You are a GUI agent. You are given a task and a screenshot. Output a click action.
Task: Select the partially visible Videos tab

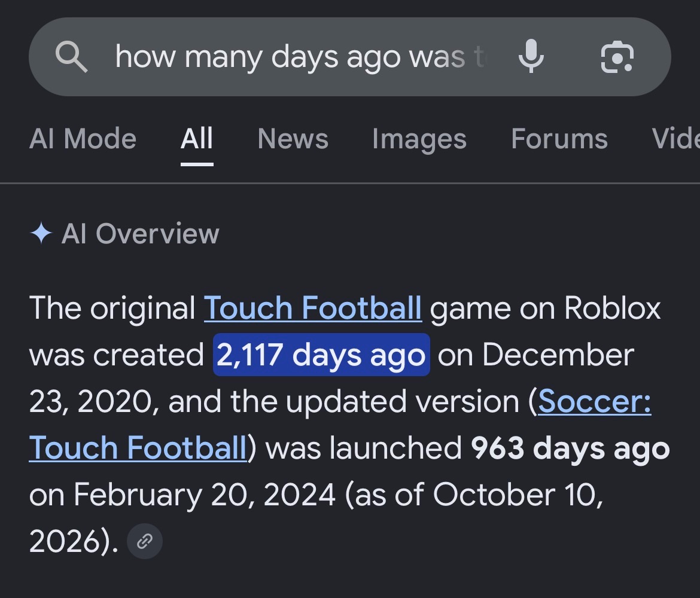(x=675, y=138)
